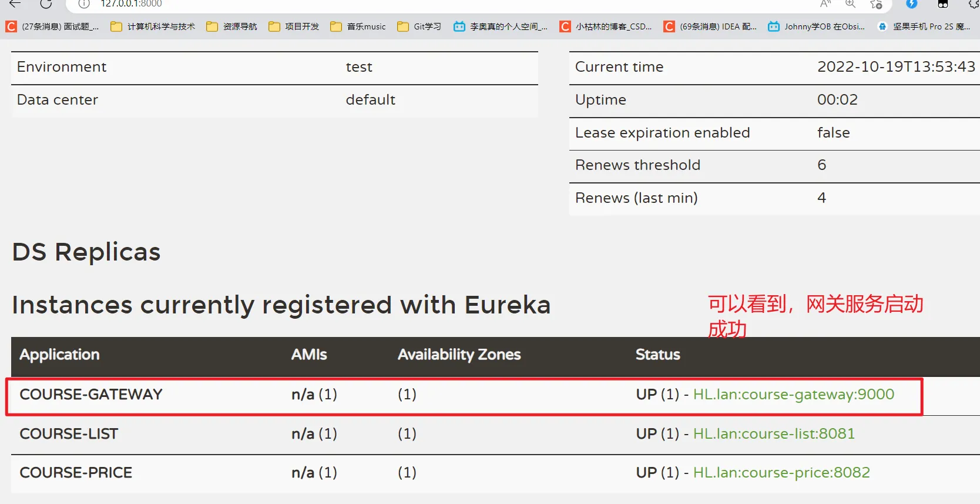Open site information icon in address bar
This screenshot has width=980, height=504.
pyautogui.click(x=84, y=4)
